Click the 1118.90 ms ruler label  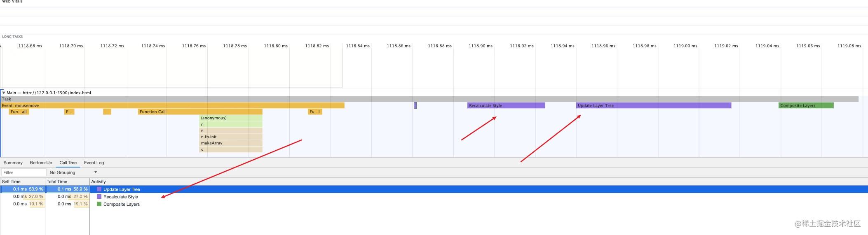click(480, 46)
